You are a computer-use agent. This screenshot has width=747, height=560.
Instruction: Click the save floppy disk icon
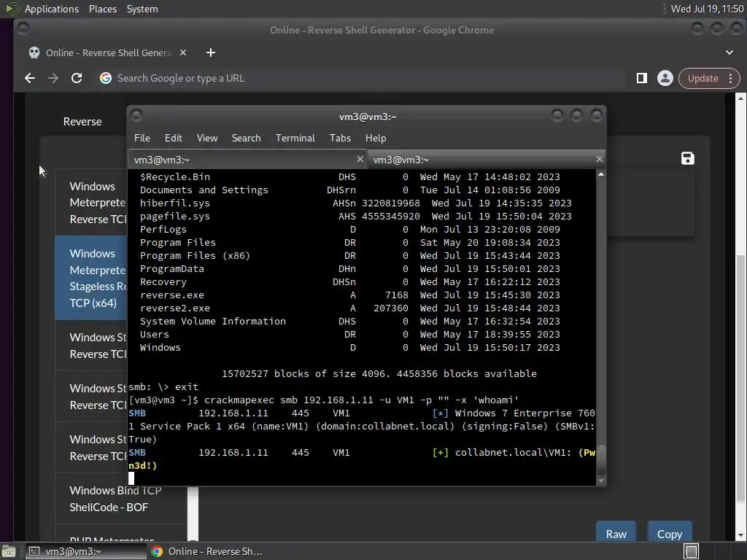coord(687,158)
